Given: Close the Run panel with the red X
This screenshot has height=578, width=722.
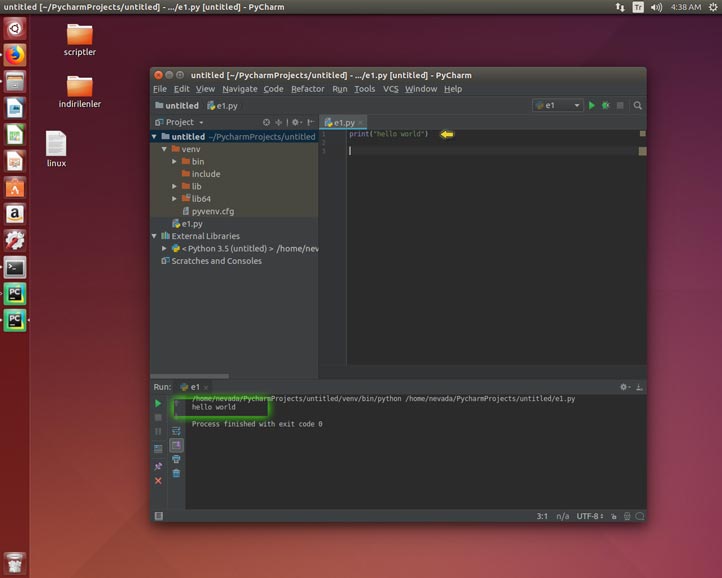Looking at the screenshot, I should (x=158, y=481).
